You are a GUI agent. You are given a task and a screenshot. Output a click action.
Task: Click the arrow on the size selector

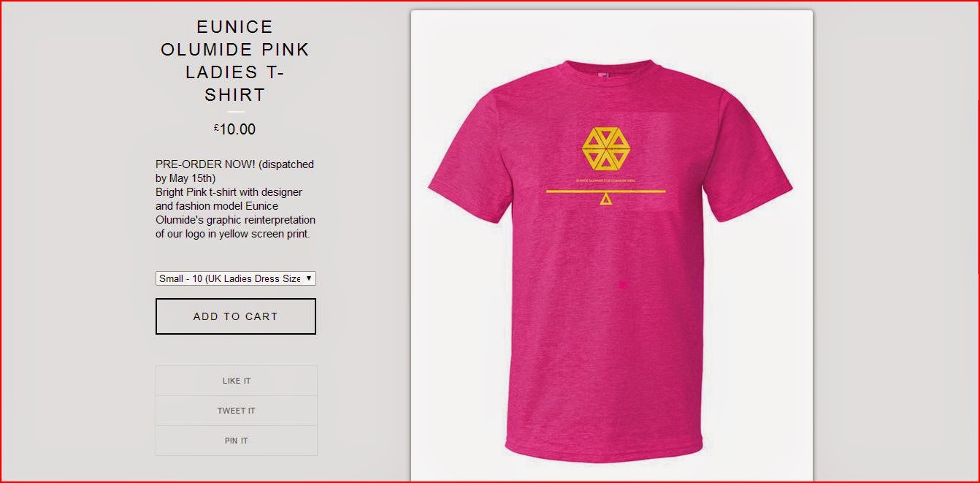coord(310,278)
